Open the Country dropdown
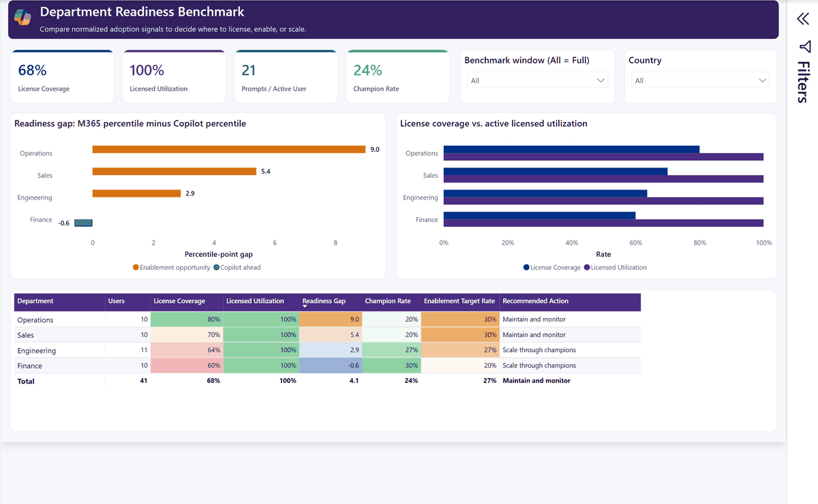 tap(700, 80)
